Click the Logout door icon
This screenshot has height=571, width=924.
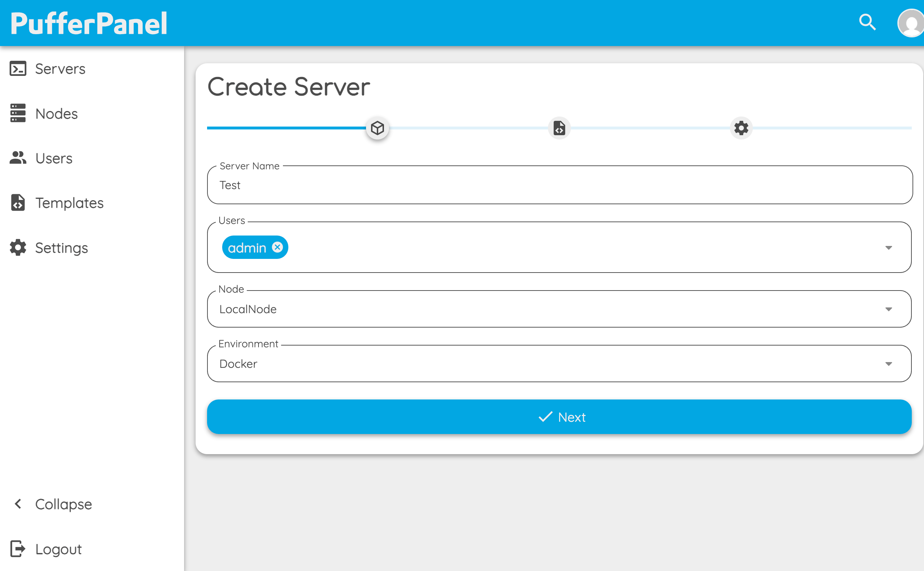pos(18,549)
